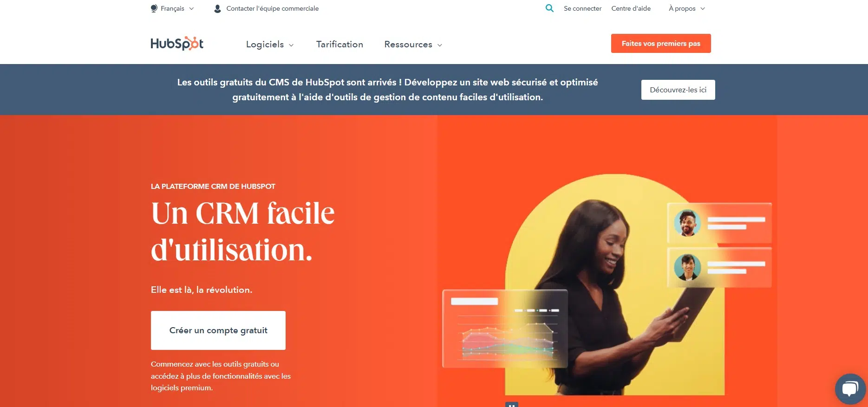This screenshot has height=407, width=868.
Task: Click the second contact avatar card
Action: pyautogui.click(x=719, y=267)
